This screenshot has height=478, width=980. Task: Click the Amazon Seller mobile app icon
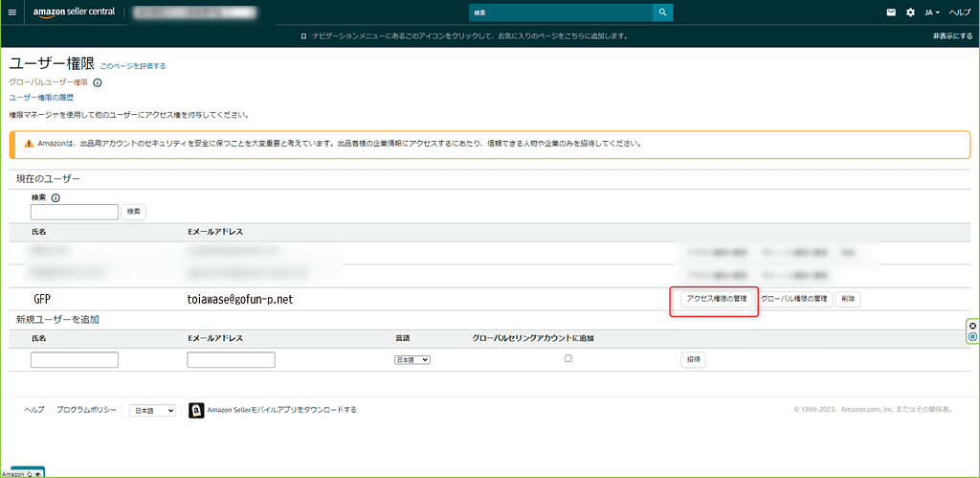[196, 410]
